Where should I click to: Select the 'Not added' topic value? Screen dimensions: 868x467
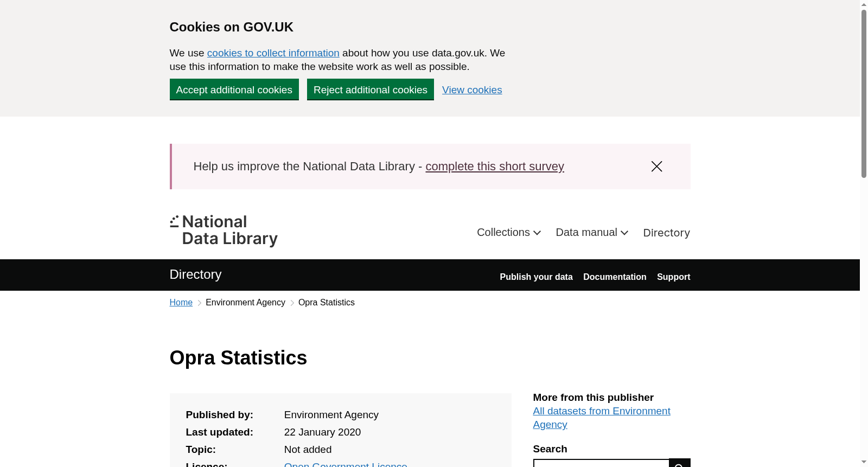click(x=308, y=450)
